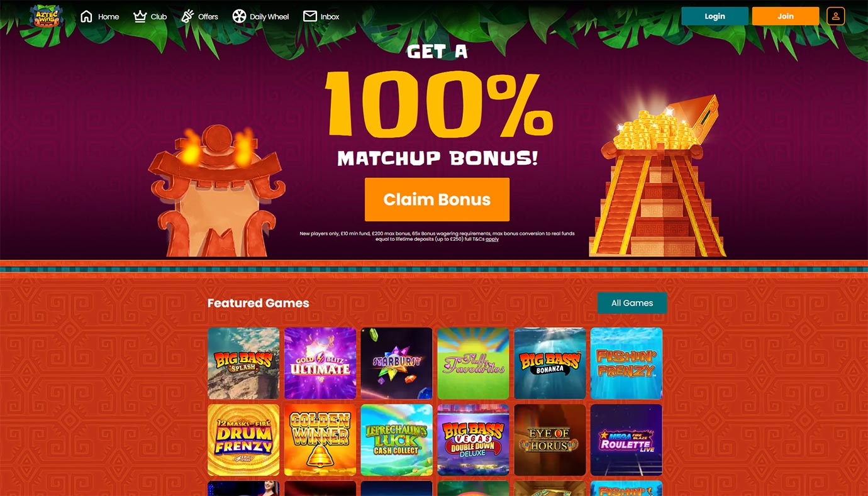Play the Eye of Horus game
This screenshot has width=868, height=496.
point(550,440)
